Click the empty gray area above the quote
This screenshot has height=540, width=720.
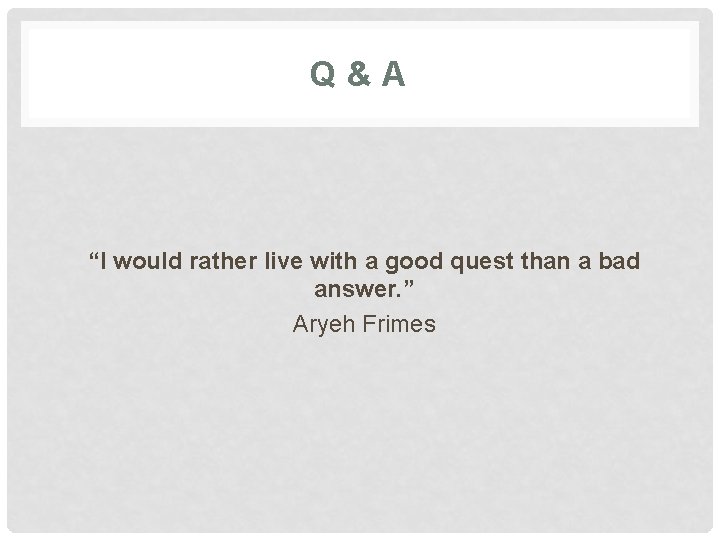point(360,190)
